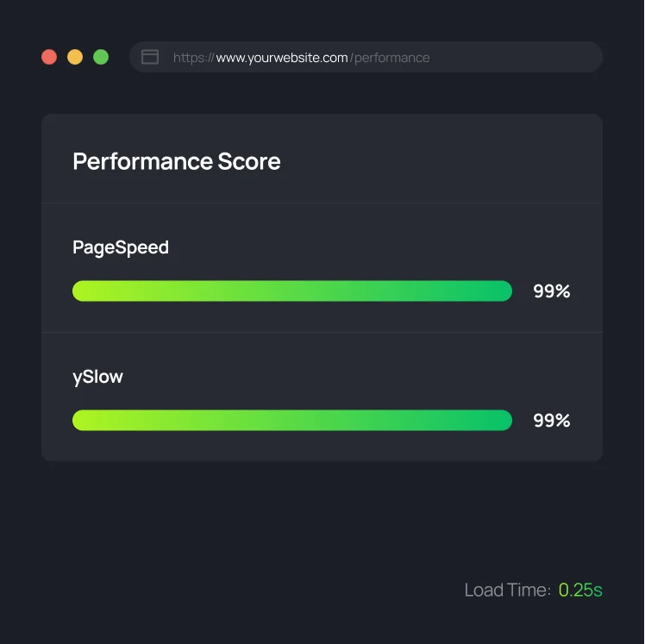Click the green maximize window dot
645x644 pixels.
(101, 57)
